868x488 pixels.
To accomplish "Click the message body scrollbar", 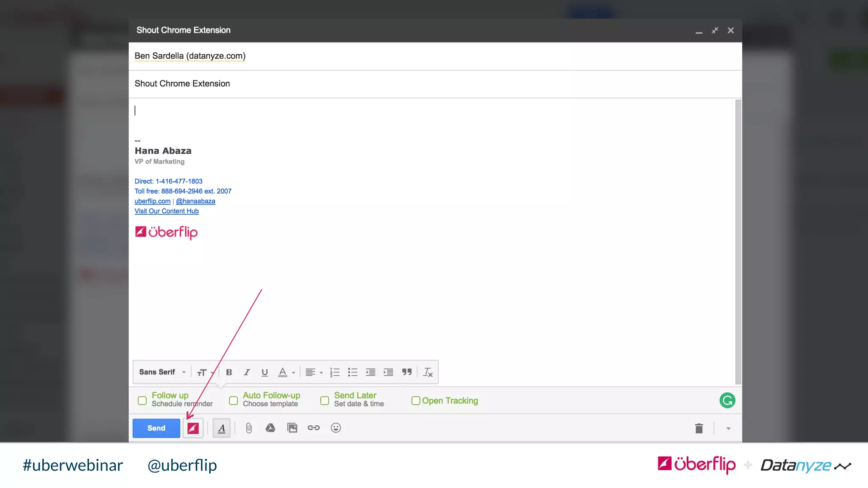I will 738,242.
